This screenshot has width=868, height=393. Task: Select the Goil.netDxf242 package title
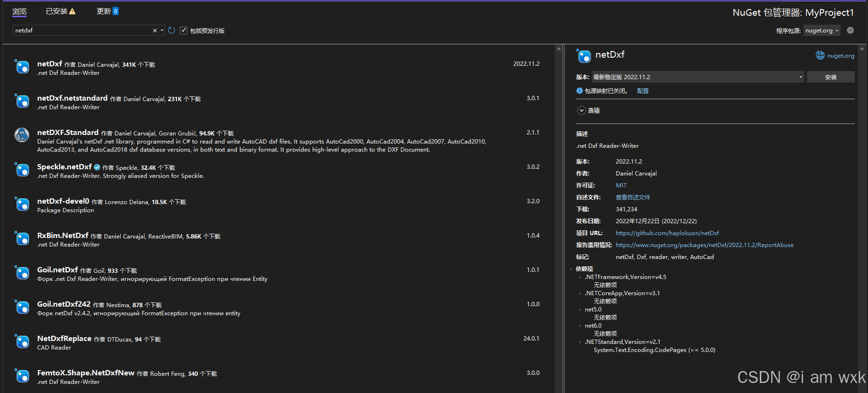point(64,304)
